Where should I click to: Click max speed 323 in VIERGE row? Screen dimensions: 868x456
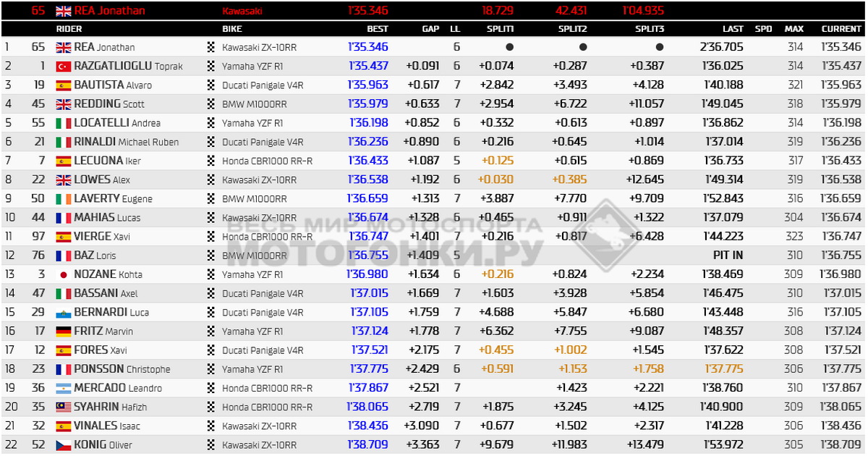796,237
